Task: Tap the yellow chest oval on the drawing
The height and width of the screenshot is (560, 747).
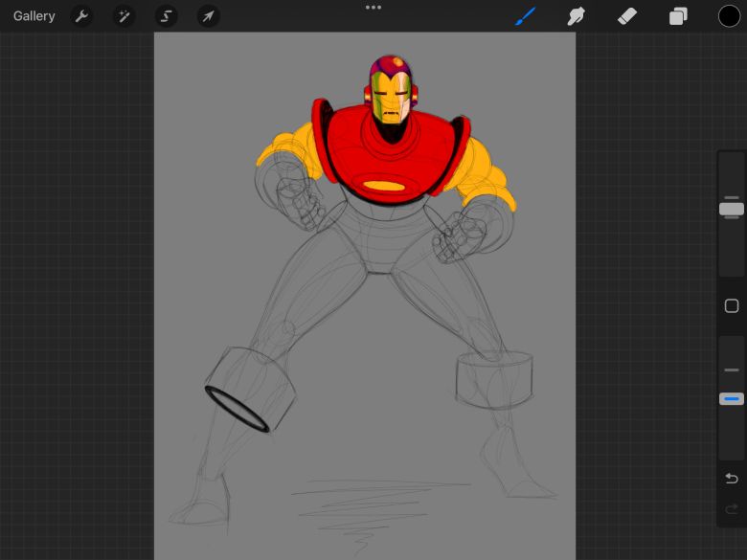Action: (x=383, y=186)
